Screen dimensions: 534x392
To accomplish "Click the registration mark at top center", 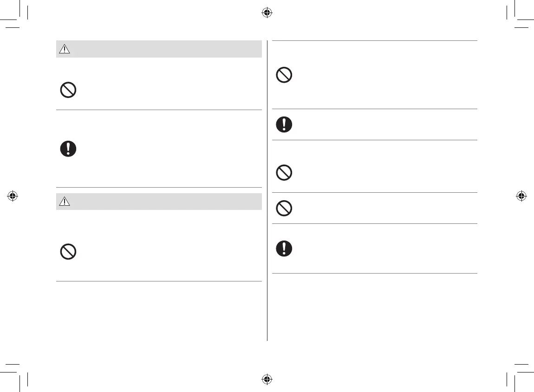I will coord(267,13).
